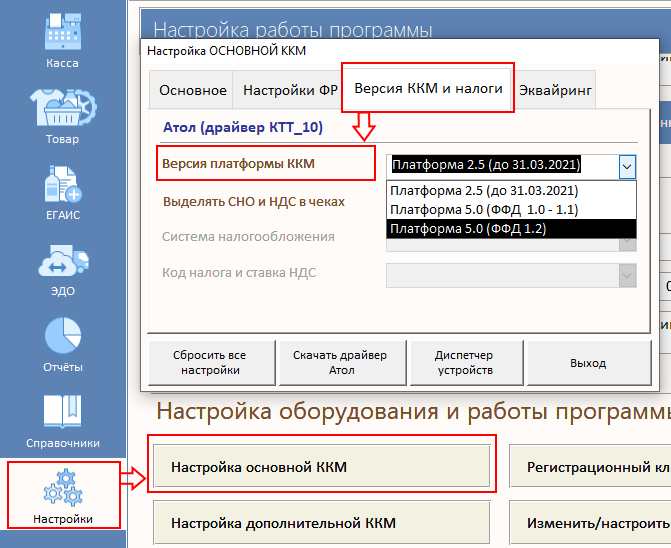Switch to the Основное tab

(x=192, y=90)
